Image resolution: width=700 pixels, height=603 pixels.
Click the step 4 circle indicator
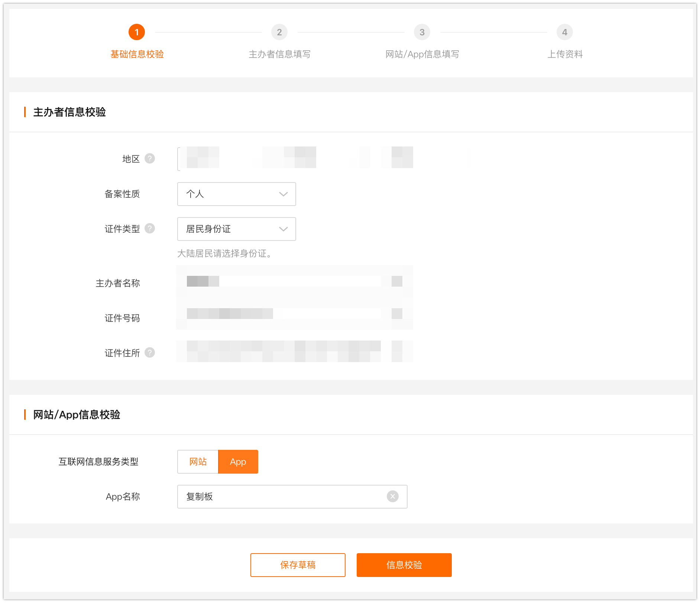tap(564, 32)
